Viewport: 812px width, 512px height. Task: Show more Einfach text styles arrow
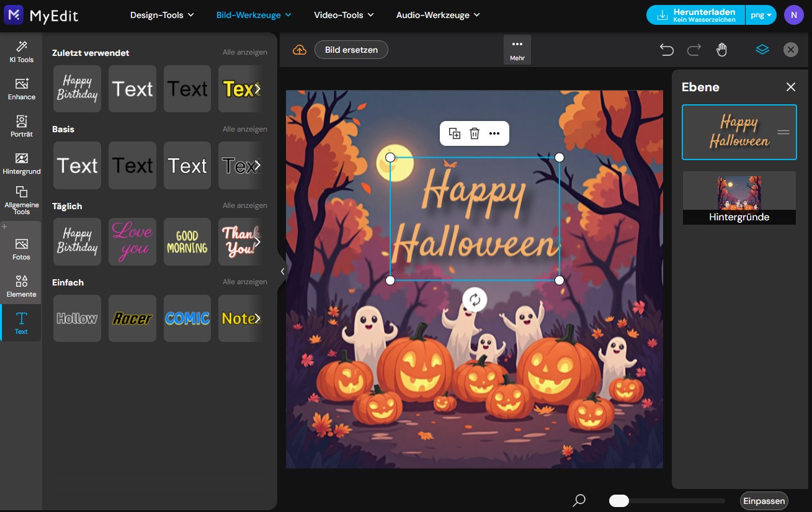coord(257,318)
